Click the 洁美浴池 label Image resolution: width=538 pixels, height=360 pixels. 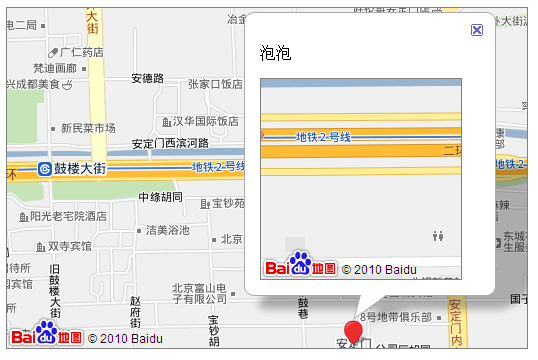point(167,230)
